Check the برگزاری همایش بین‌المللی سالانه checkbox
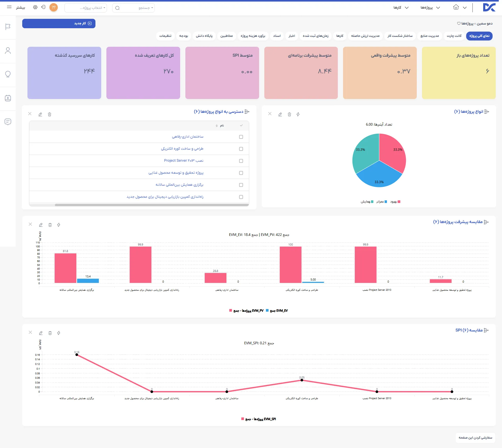Image resolution: width=502 pixels, height=448 pixels. [241, 185]
